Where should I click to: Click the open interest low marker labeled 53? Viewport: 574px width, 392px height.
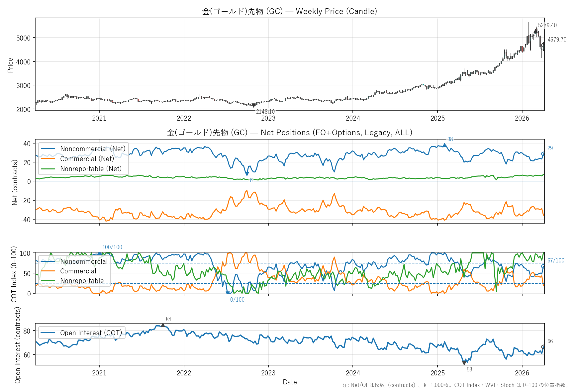pos(464,363)
